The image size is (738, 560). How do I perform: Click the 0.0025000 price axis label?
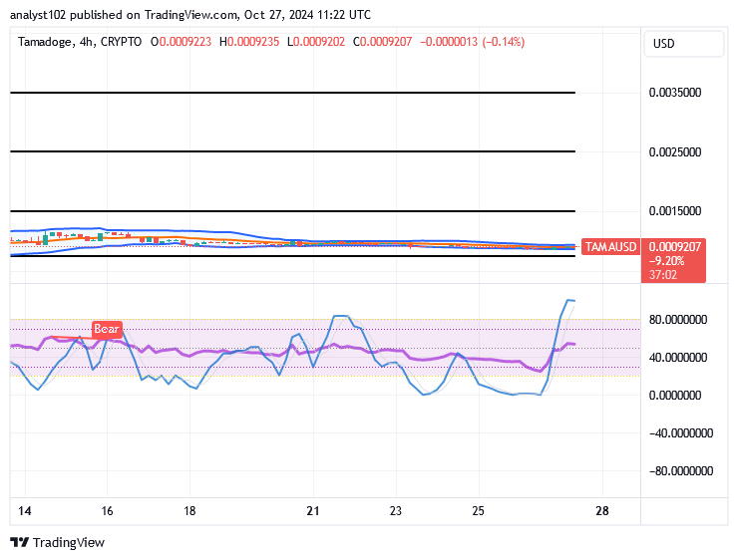(x=675, y=151)
